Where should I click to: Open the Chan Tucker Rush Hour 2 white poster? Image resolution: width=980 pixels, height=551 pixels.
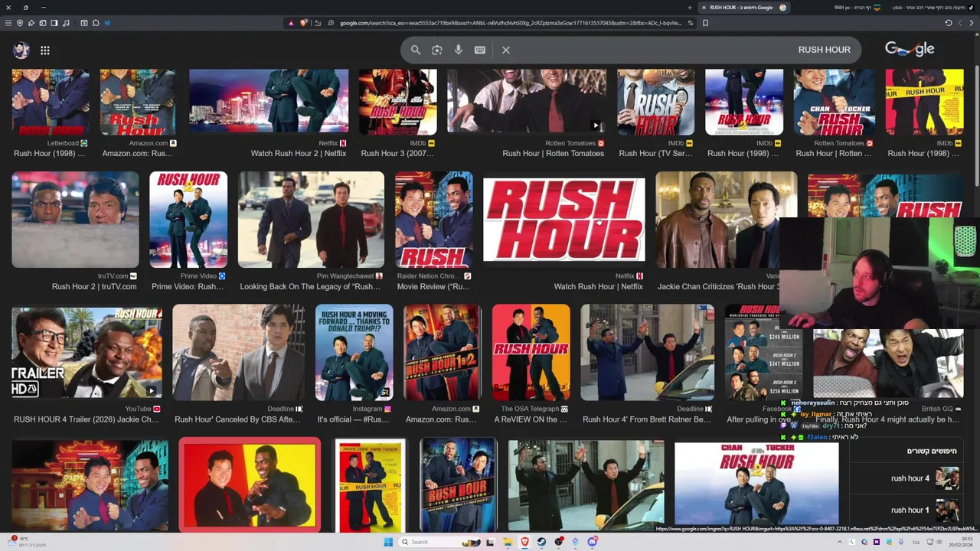point(756,484)
